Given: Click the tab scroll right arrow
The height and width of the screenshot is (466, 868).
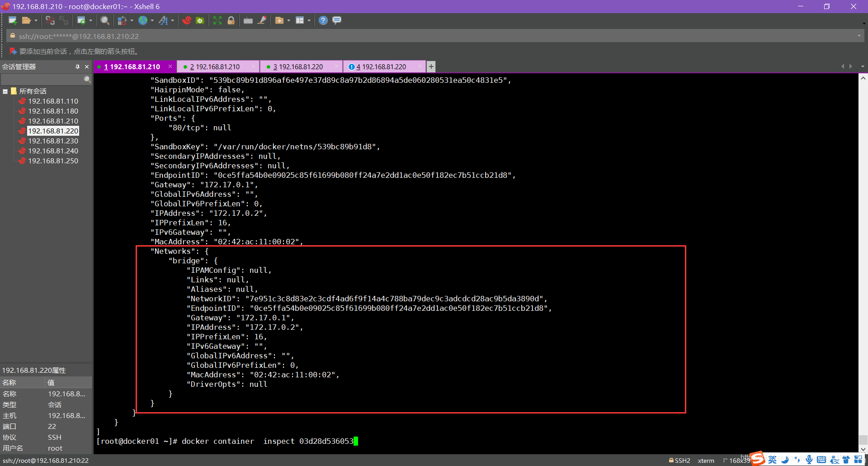Looking at the screenshot, I should pos(851,67).
